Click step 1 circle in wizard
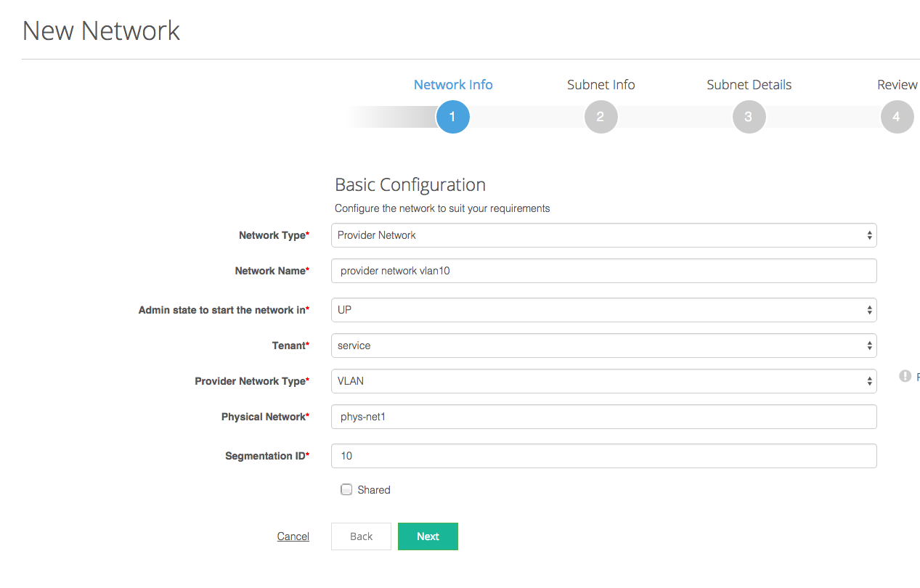Image resolution: width=920 pixels, height=588 pixels. coord(452,117)
